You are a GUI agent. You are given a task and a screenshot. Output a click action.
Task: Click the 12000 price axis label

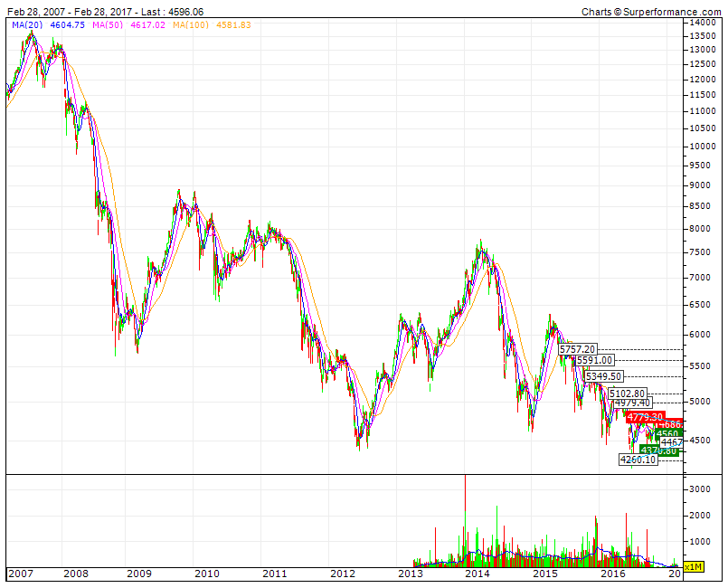coord(703,79)
